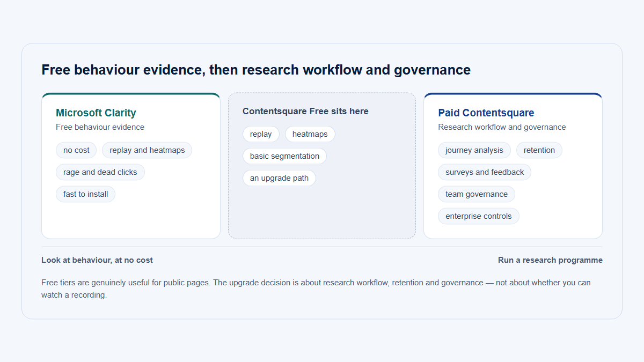Click the 'fast to install' chip

[x=85, y=194]
